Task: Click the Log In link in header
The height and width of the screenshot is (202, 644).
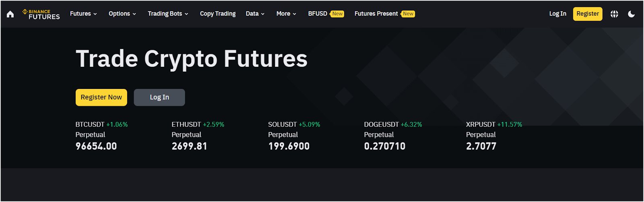Action: pos(557,14)
